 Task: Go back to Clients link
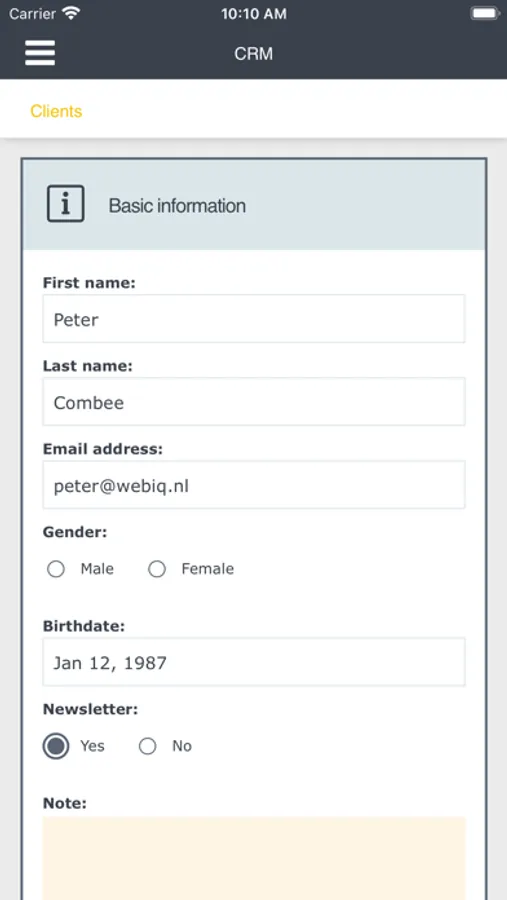click(x=56, y=111)
